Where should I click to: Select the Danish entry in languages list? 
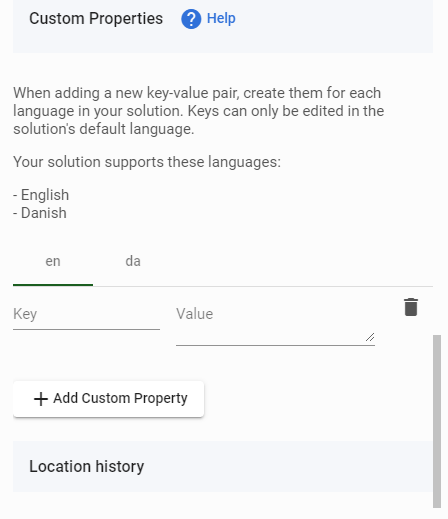[x=40, y=213]
